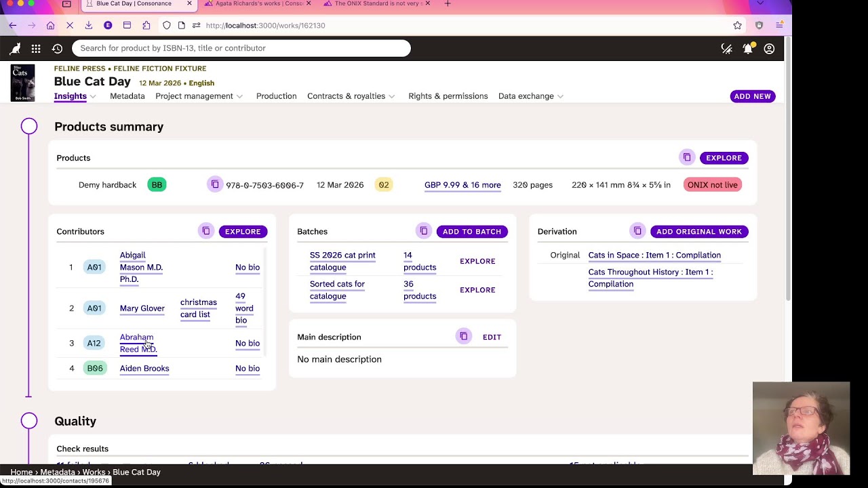This screenshot has height=488, width=868.
Task: Copy the Products section with its copy icon
Action: pyautogui.click(x=687, y=158)
